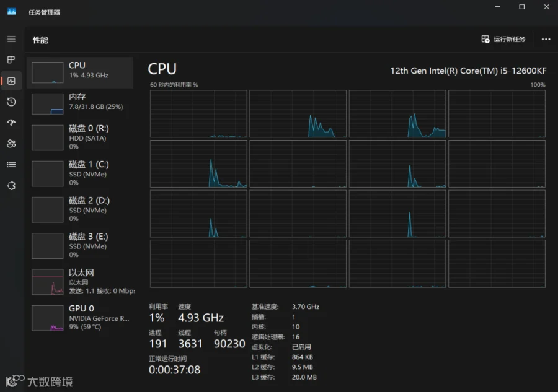558x392 pixels.
Task: Open the Details list icon
Action: 11,165
